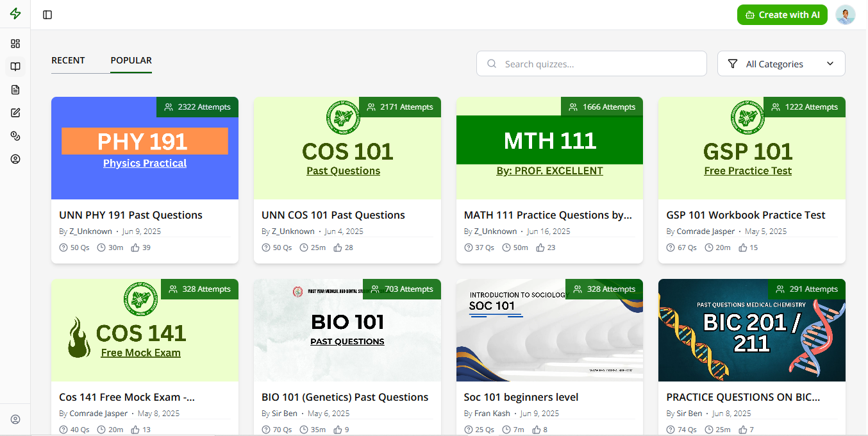Click the search magnifier icon in search bar
Viewport: 868px width, 436px height.
click(x=492, y=63)
